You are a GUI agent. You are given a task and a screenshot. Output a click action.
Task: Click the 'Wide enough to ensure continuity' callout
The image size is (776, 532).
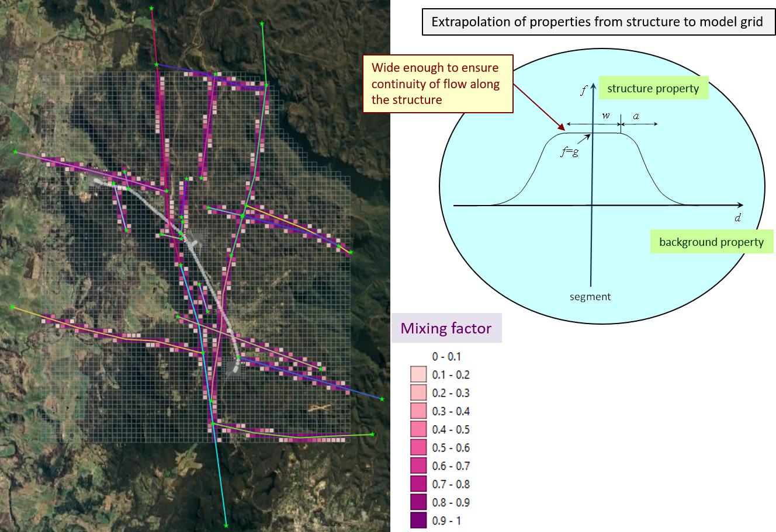pos(438,84)
